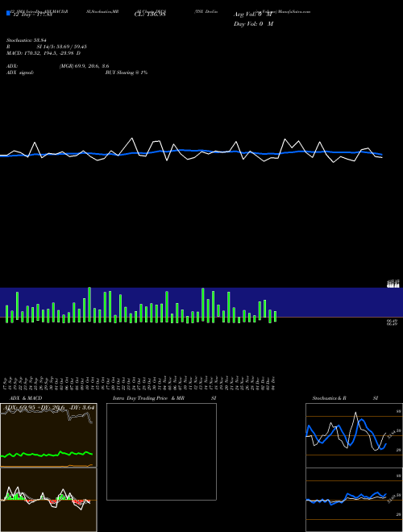Click the lower RSI oscillator chart
The image size is (403, 532).
point(354,500)
